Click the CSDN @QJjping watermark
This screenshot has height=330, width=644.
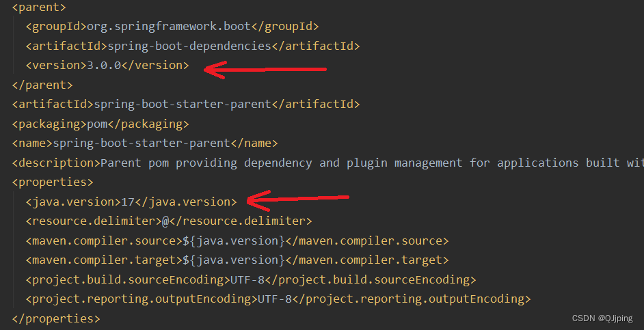point(602,318)
